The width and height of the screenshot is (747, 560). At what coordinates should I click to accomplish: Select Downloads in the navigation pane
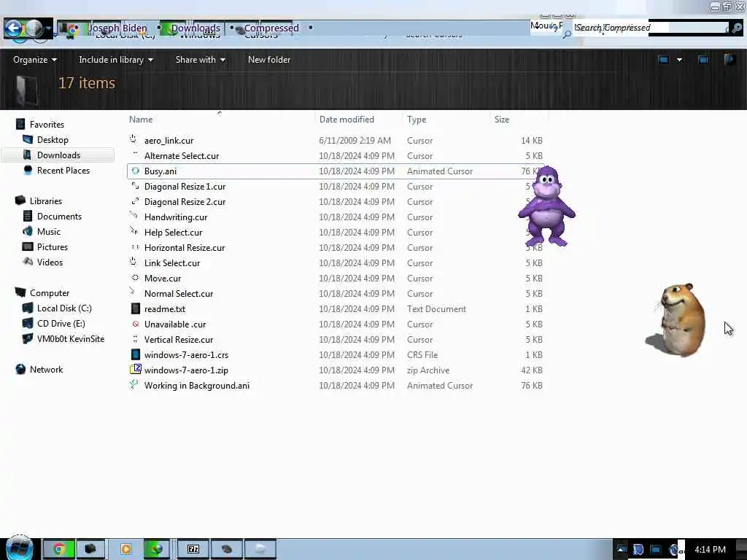pos(58,155)
